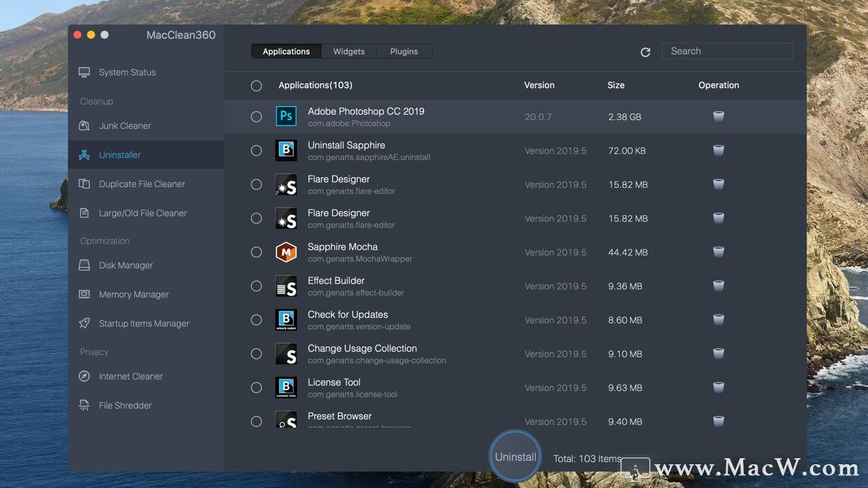Click the com.genarts.MochaWrapper identifier text
This screenshot has height=488, width=868.
click(x=360, y=259)
